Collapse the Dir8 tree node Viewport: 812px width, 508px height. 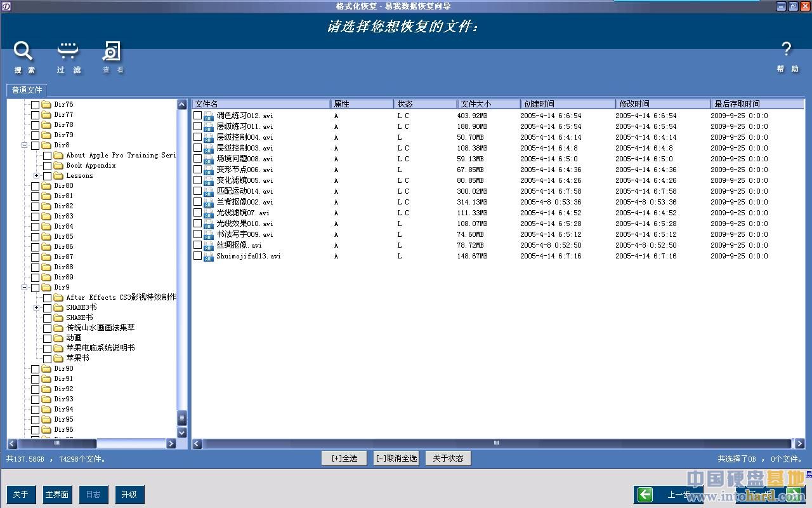pos(25,145)
